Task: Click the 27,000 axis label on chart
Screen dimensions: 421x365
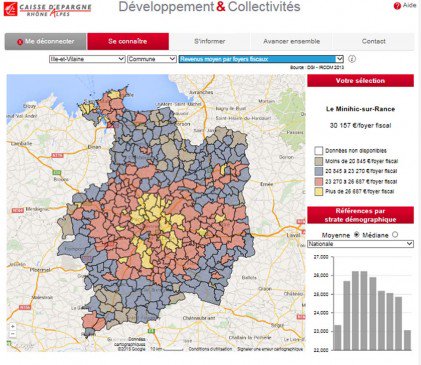Action: pyautogui.click(x=321, y=257)
